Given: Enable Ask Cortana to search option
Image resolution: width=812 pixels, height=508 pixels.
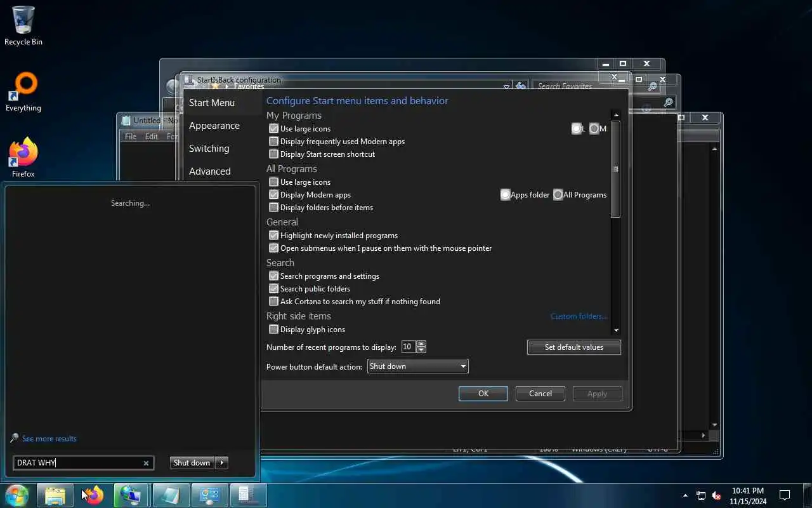Looking at the screenshot, I should 274,301.
